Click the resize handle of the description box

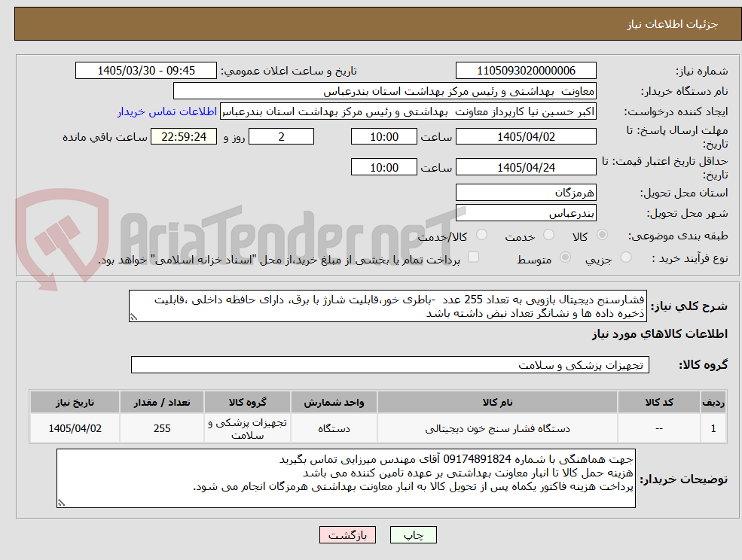(x=133, y=318)
